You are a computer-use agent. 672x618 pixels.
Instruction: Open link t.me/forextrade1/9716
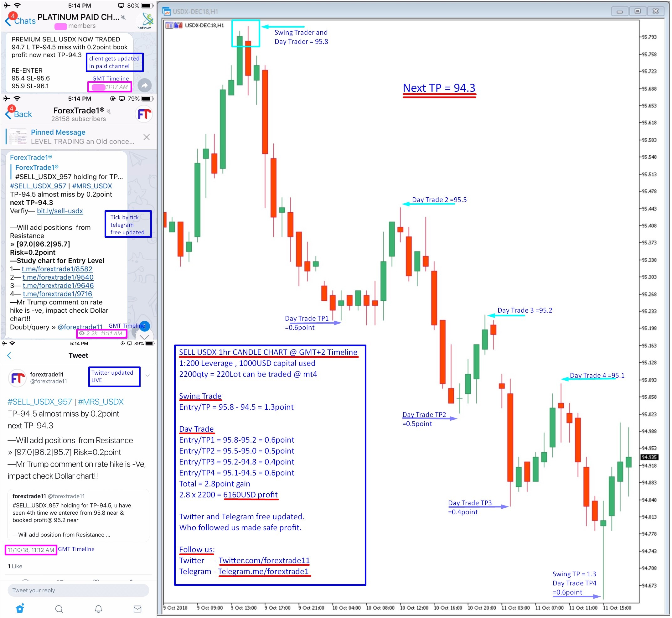coord(58,294)
